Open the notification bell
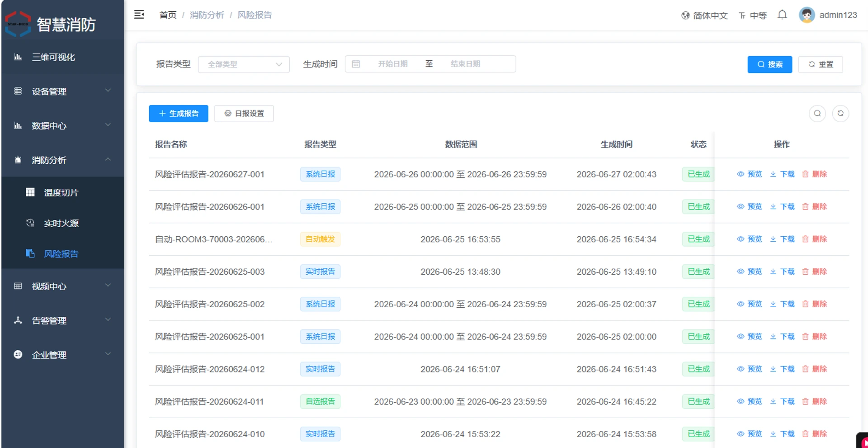The height and width of the screenshot is (448, 868). coord(782,15)
